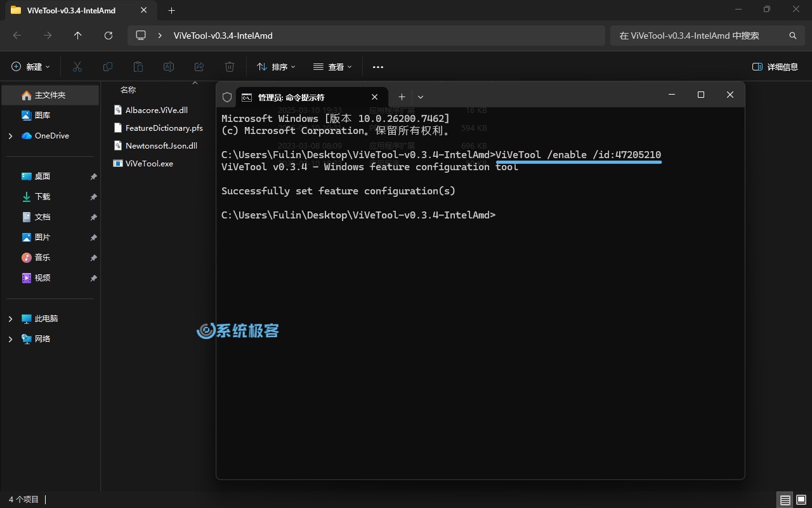Toggle the 详细信息 details pane
Screen dimensions: 812x508
click(x=775, y=67)
